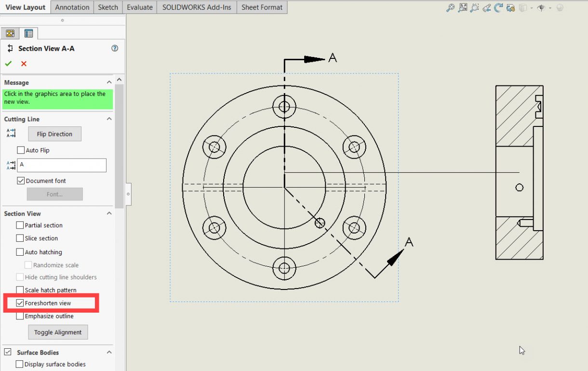Click the Zoom to Selection magnifier icon
This screenshot has height=371, width=588.
pos(475,8)
